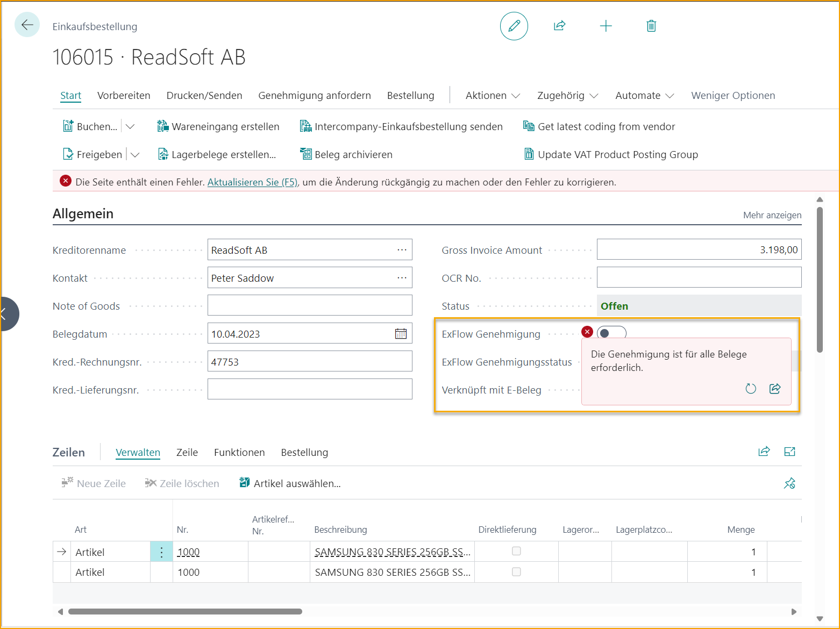Click the Beleg archivieren icon

(x=307, y=154)
